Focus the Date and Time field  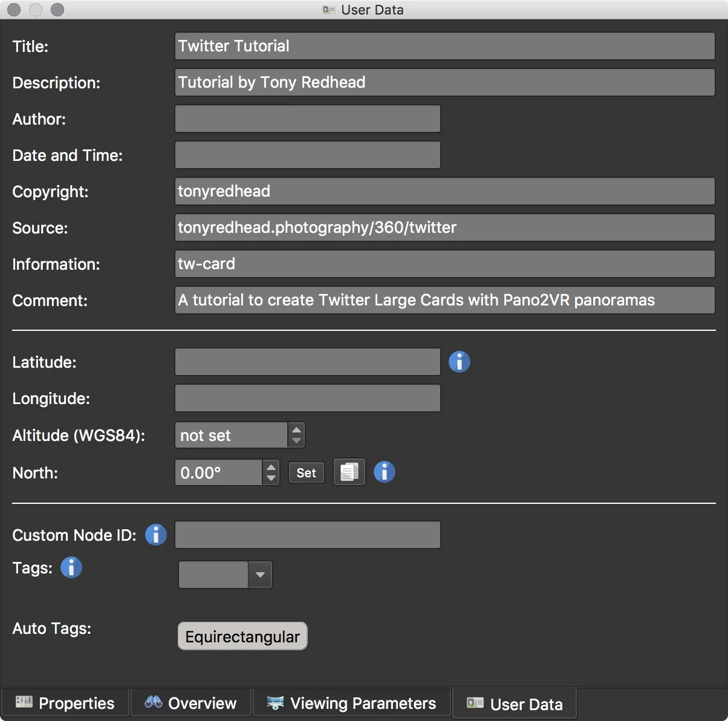308,155
